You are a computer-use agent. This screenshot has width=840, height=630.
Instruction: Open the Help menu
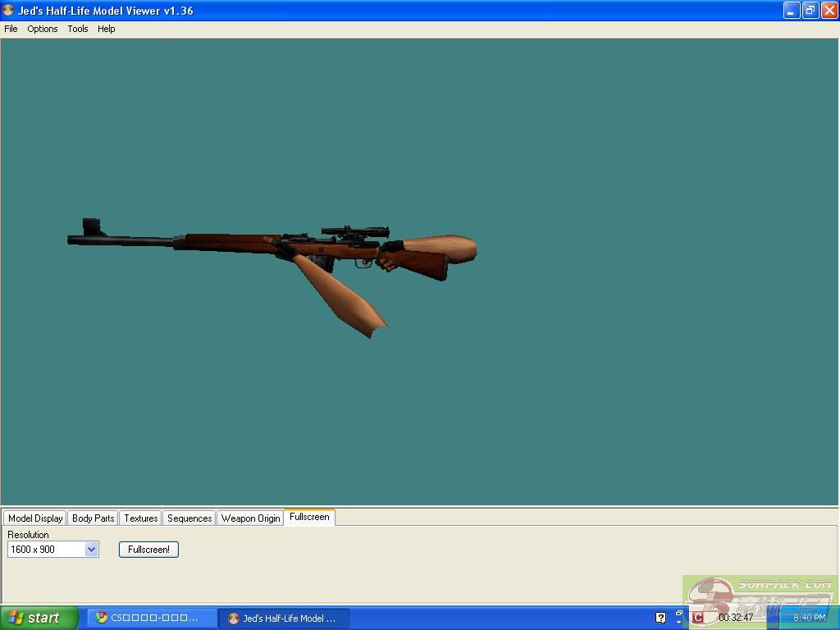[106, 29]
